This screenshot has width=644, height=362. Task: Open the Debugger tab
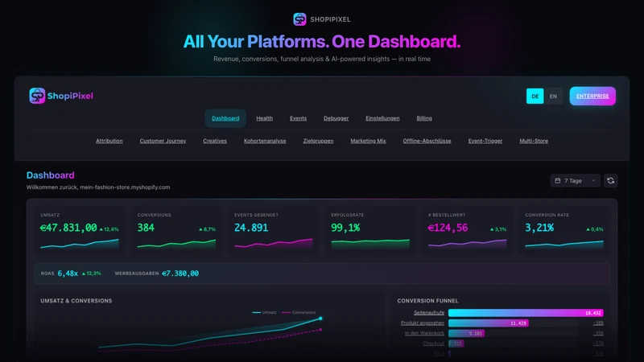336,118
